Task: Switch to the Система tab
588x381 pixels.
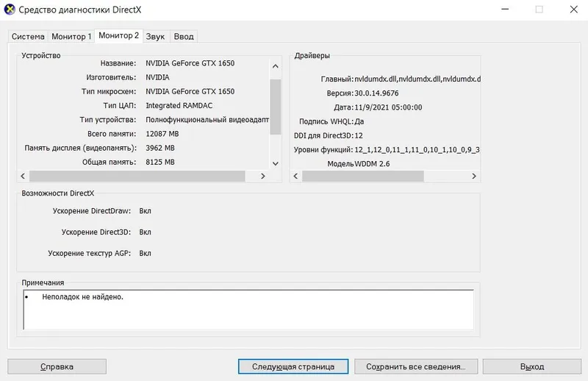Action: (x=28, y=37)
